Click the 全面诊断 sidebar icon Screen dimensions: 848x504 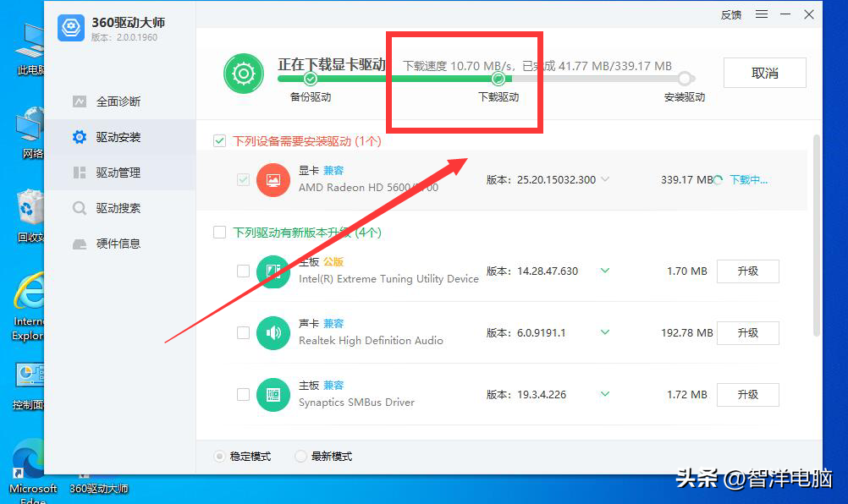80,101
